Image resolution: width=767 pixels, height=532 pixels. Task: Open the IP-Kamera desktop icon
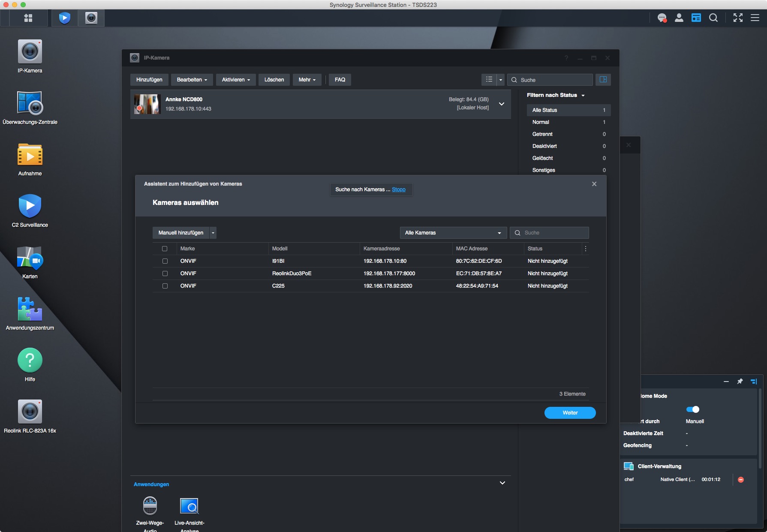30,52
